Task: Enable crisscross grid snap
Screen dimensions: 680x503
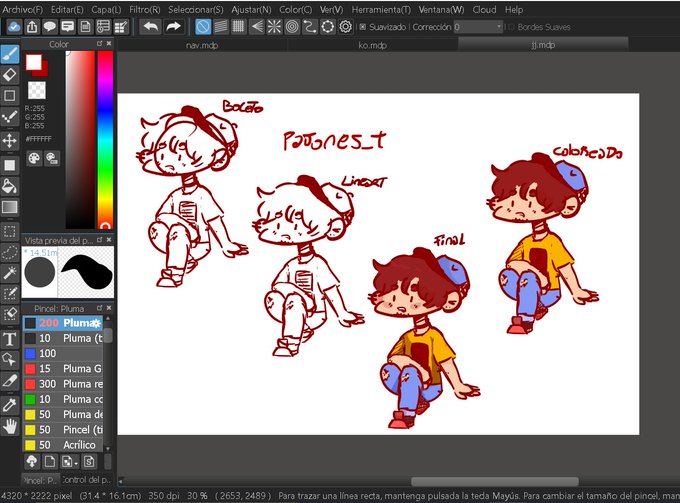Action: 238,27
